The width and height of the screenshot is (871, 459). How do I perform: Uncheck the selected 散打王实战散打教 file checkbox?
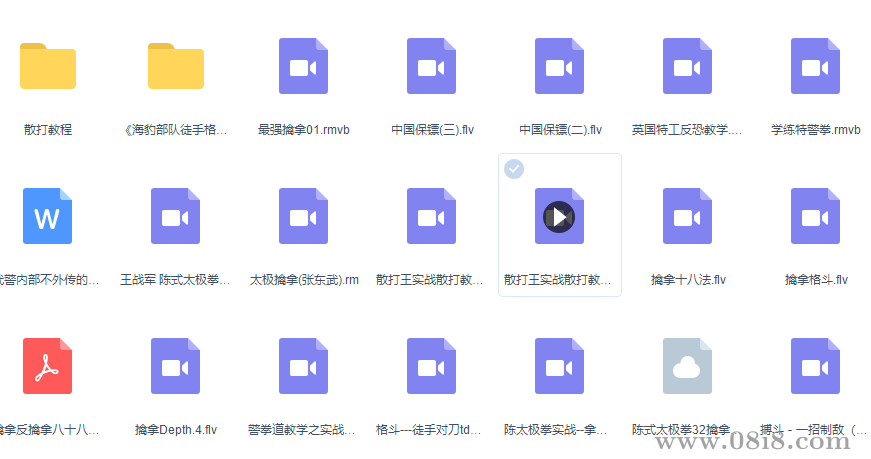coord(514,169)
